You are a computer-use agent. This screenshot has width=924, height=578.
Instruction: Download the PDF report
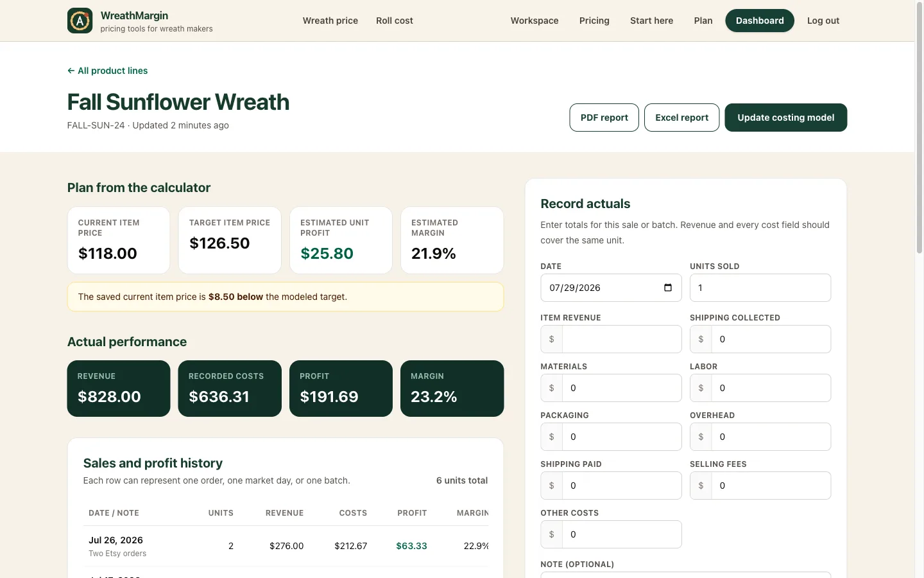604,118
